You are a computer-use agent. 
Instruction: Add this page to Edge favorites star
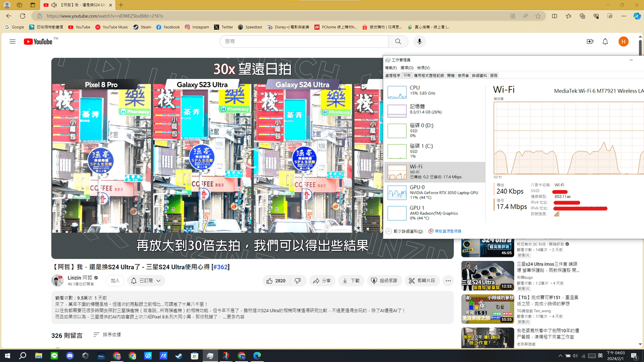pos(538,16)
